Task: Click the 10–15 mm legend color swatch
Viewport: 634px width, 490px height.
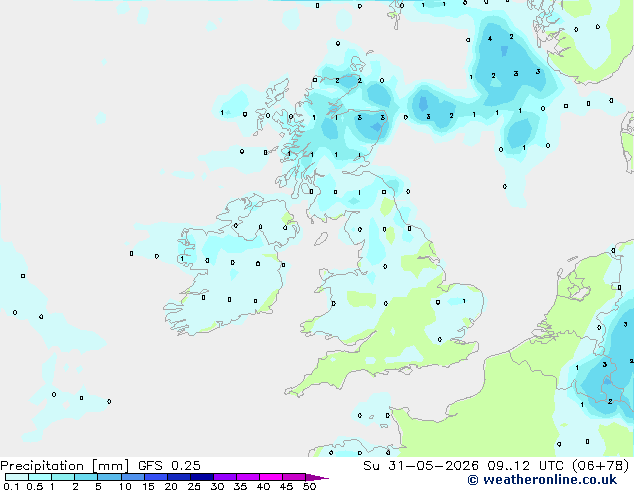Action: 132,477
